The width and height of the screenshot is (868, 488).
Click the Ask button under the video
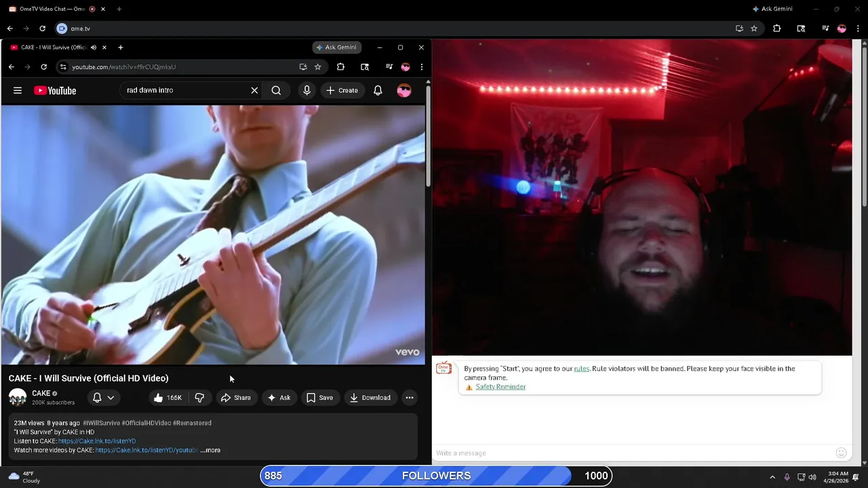click(279, 398)
